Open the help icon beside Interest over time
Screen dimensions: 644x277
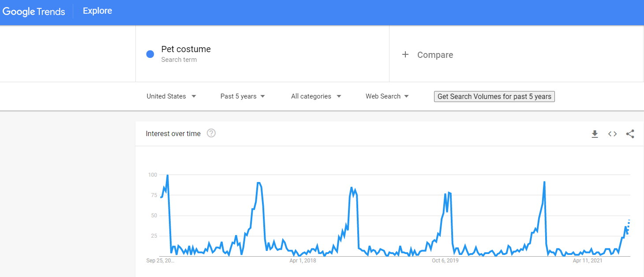pyautogui.click(x=211, y=133)
